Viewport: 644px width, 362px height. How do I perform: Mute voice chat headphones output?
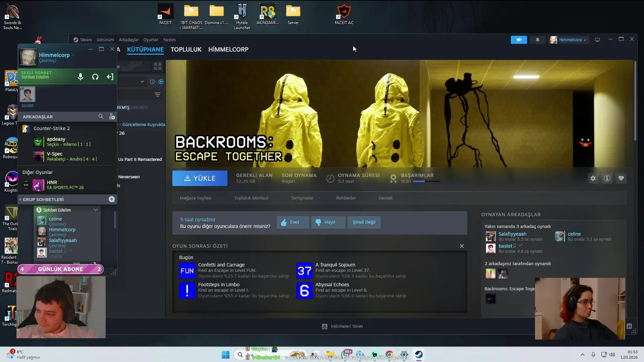point(95,77)
